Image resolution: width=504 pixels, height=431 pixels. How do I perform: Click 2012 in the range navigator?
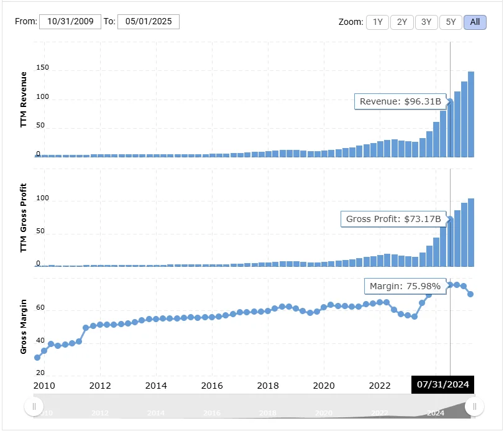coord(100,413)
